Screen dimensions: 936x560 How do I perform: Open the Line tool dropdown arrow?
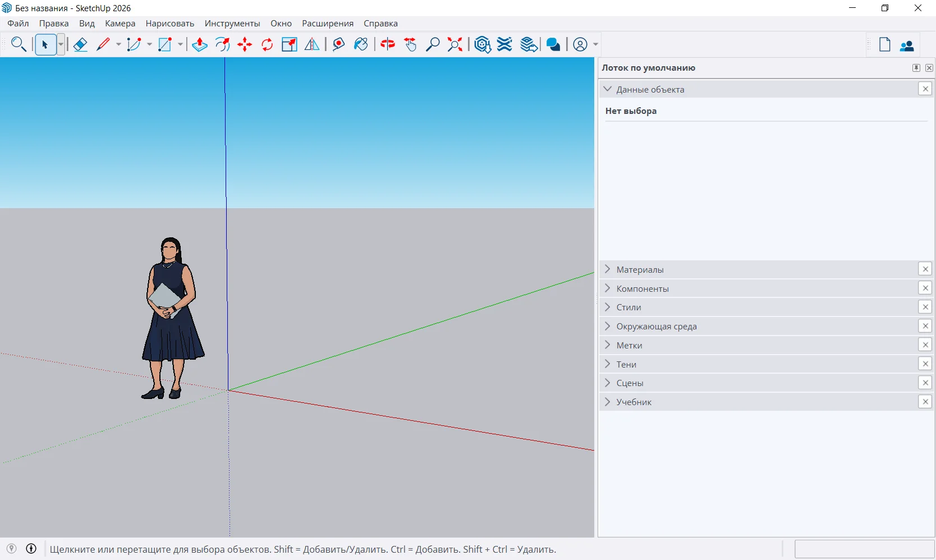click(x=118, y=44)
